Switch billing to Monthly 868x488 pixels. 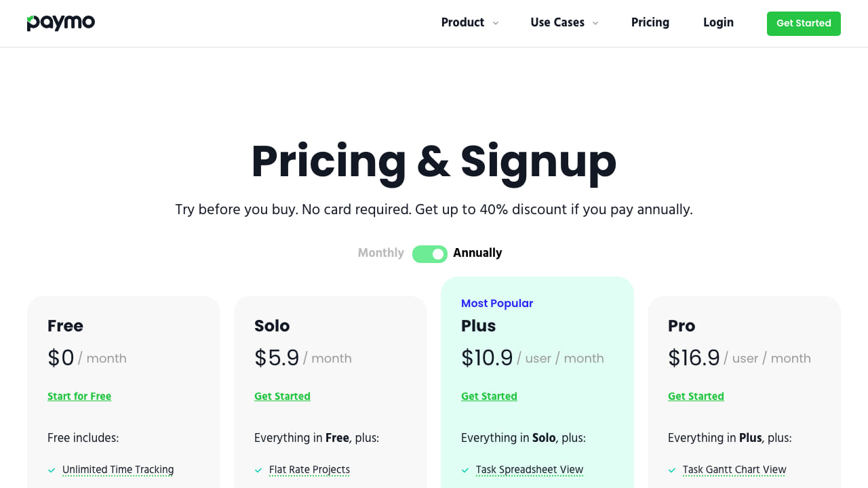coord(380,253)
